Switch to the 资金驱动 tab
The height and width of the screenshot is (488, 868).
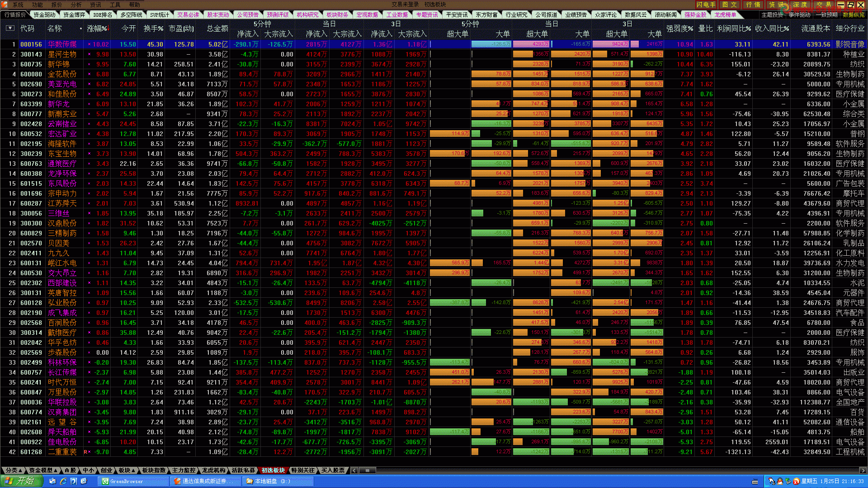pos(44,14)
